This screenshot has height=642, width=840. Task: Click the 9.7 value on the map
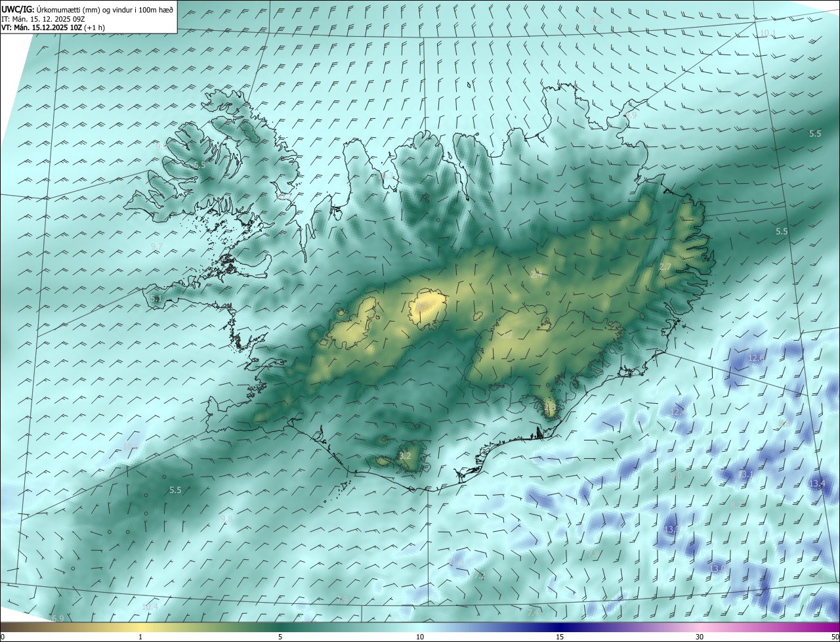coord(156,246)
